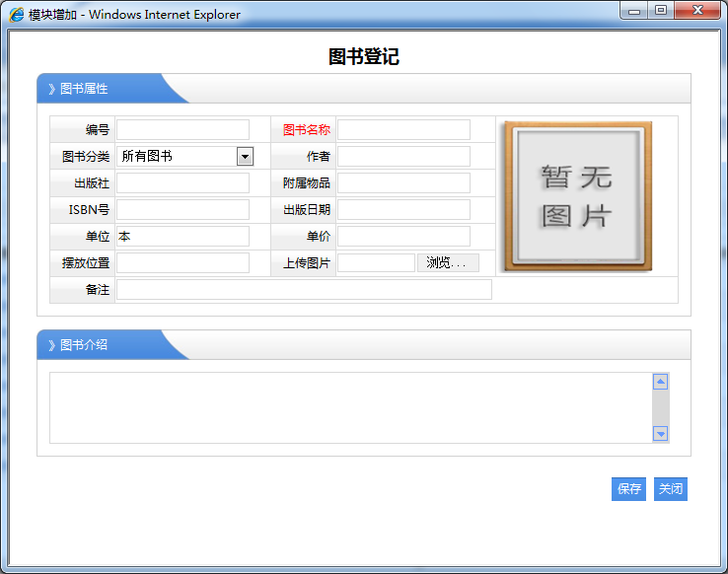The image size is (728, 574).
Task: Click the 暂无图片 placeholder image
Action: click(x=577, y=195)
